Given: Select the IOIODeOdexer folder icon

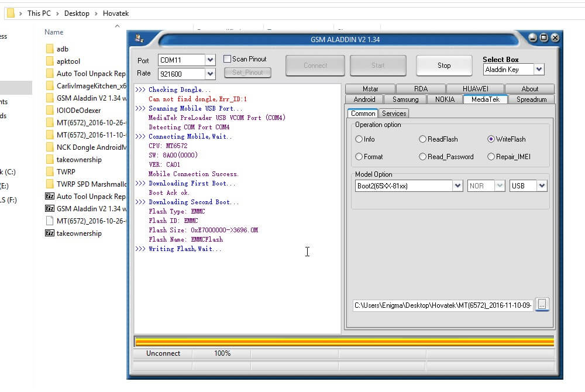Looking at the screenshot, I should click(x=50, y=111).
